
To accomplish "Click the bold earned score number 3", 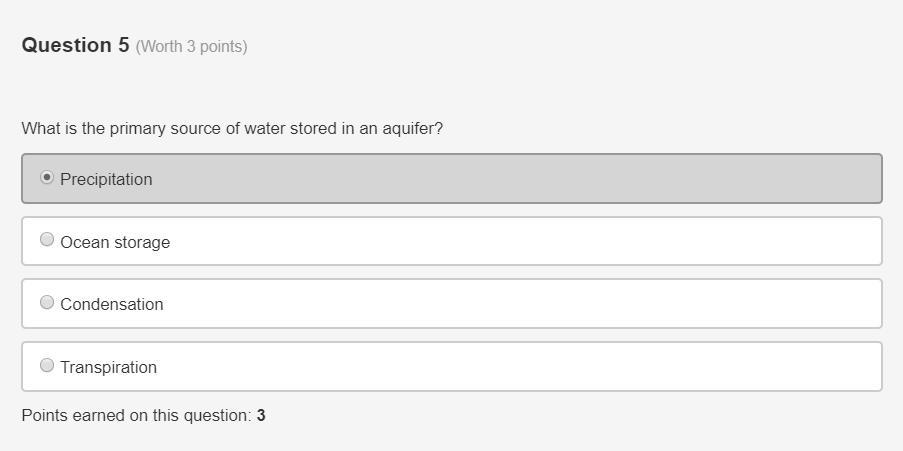I will (261, 415).
